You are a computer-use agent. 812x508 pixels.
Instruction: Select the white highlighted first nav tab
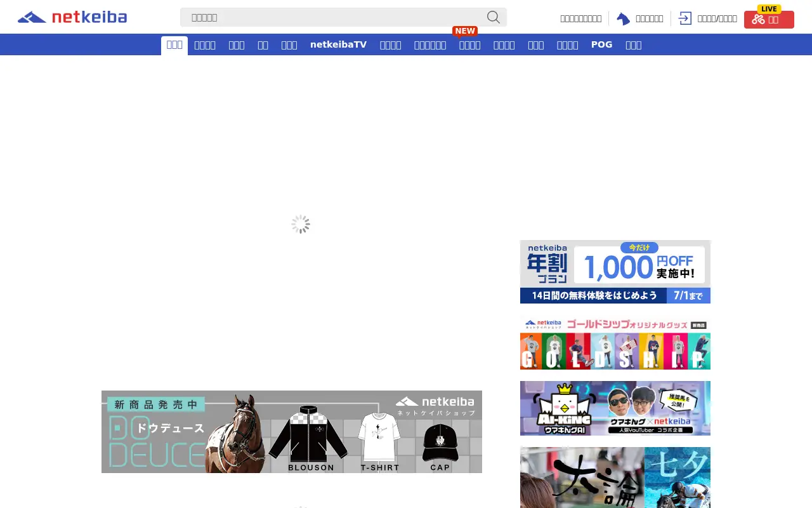[174, 45]
